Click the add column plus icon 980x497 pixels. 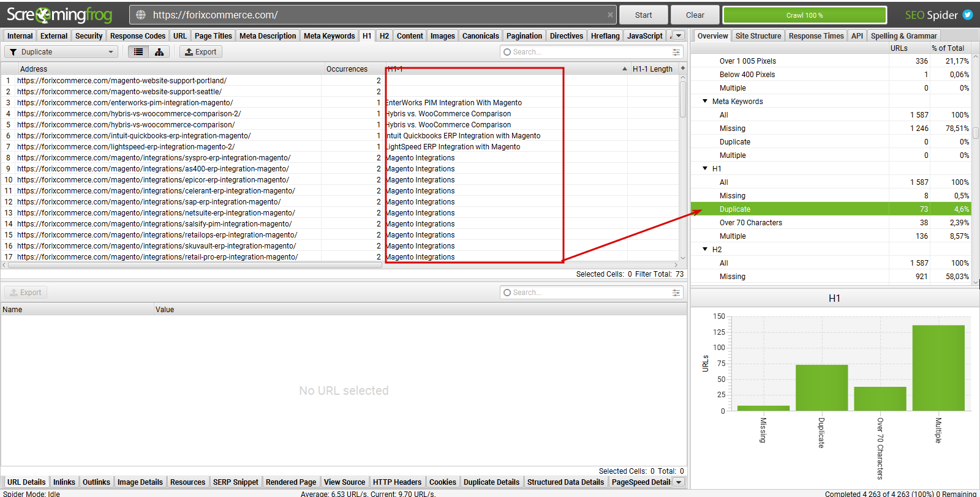[x=683, y=69]
